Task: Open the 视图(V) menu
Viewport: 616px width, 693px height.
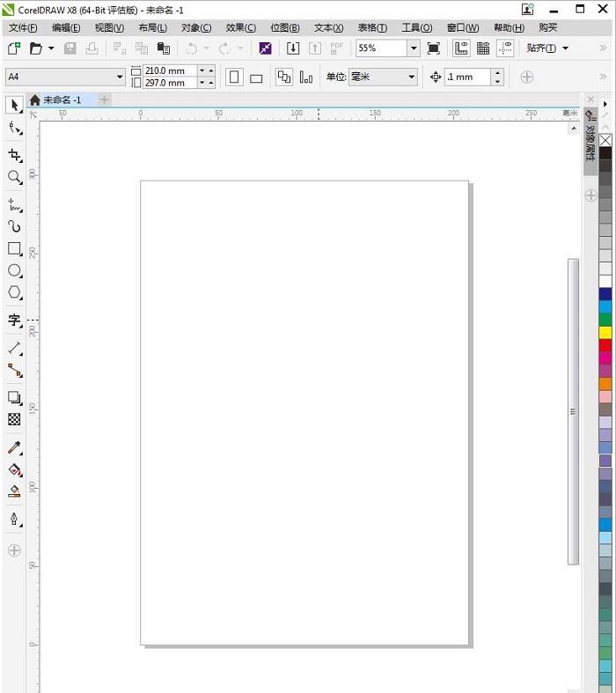Action: click(109, 28)
